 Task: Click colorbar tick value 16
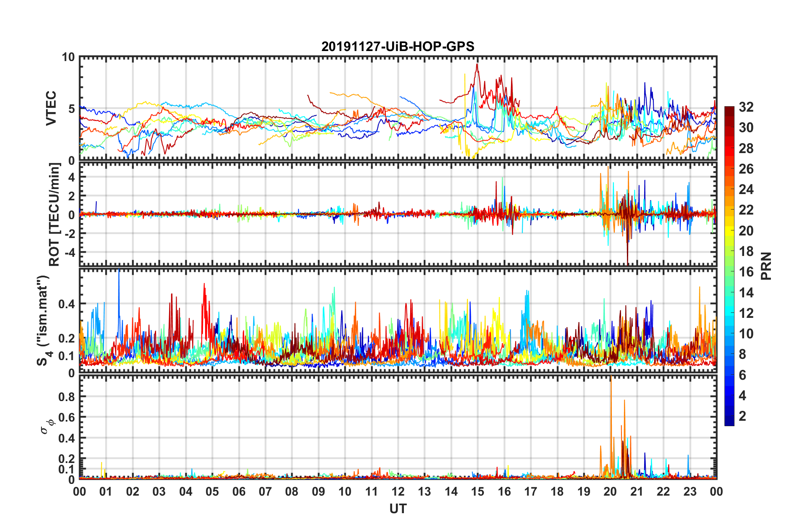pos(746,272)
